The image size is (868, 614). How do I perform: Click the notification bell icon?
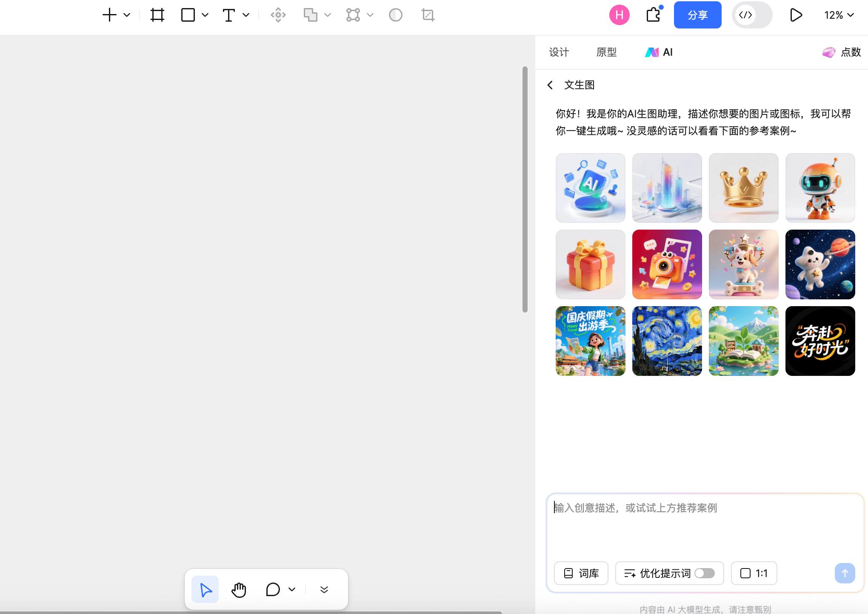tap(654, 15)
